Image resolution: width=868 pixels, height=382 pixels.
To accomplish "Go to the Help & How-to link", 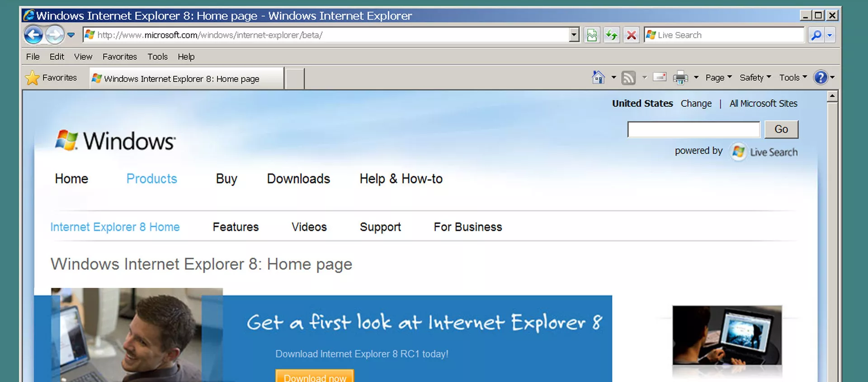I will pos(401,179).
